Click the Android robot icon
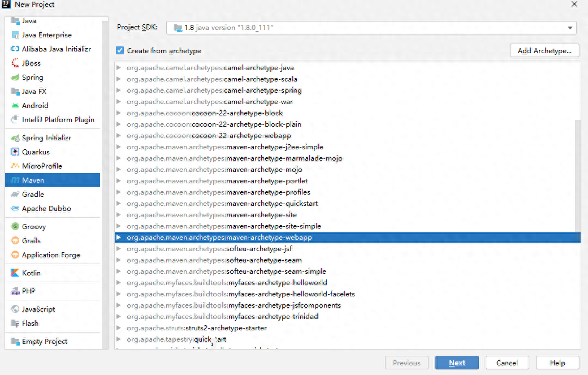The height and width of the screenshot is (375, 588). coord(15,105)
